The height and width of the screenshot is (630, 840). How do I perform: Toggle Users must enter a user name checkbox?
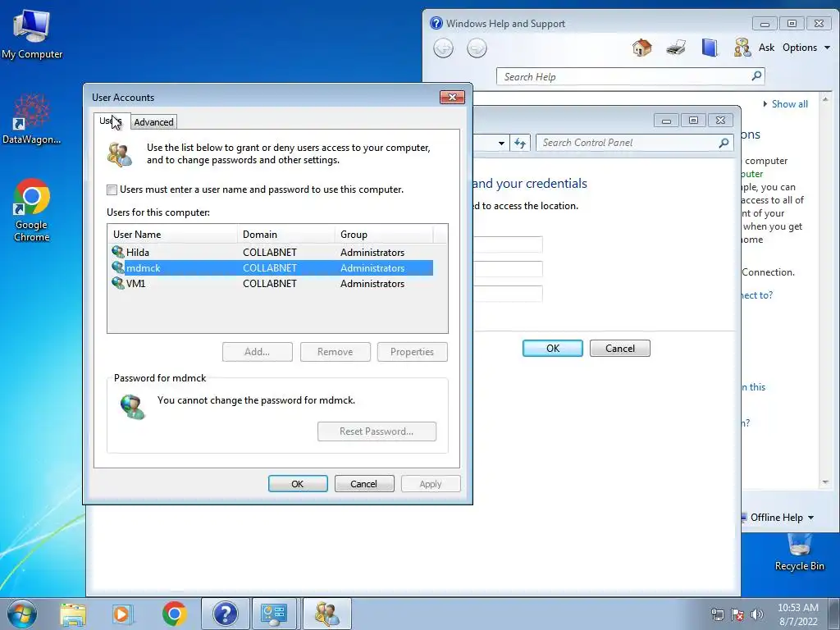tap(112, 189)
